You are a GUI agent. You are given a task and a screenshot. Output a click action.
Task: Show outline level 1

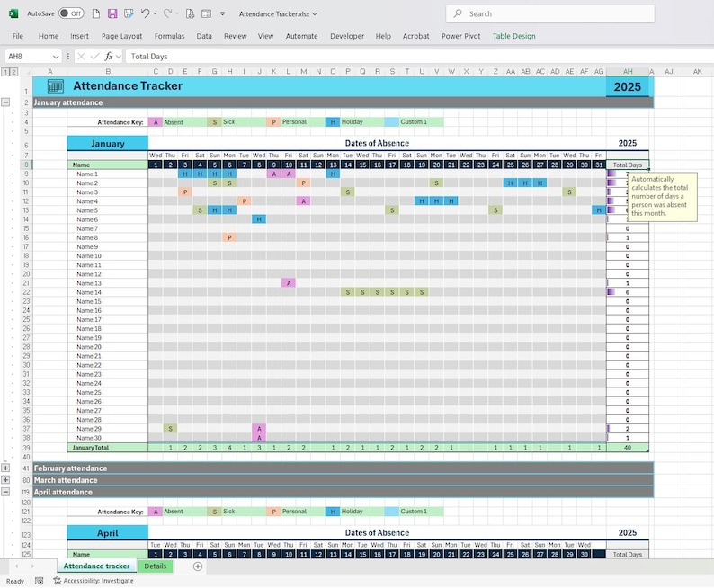coord(5,72)
